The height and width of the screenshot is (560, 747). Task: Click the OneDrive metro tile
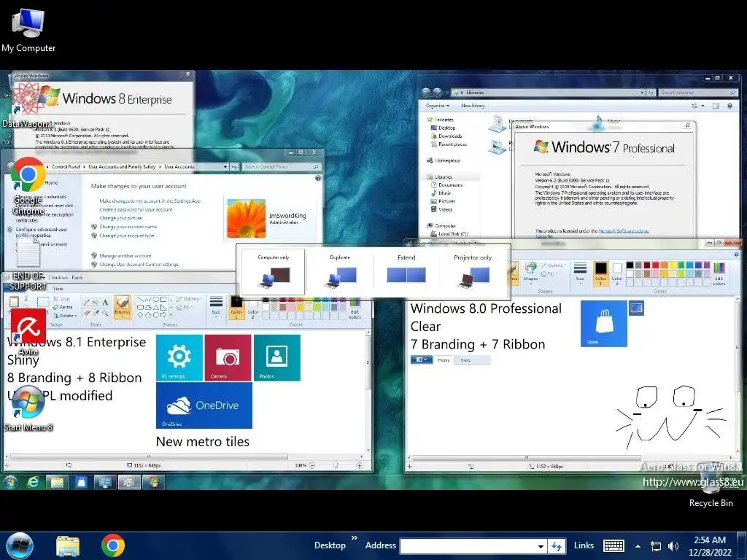click(204, 405)
